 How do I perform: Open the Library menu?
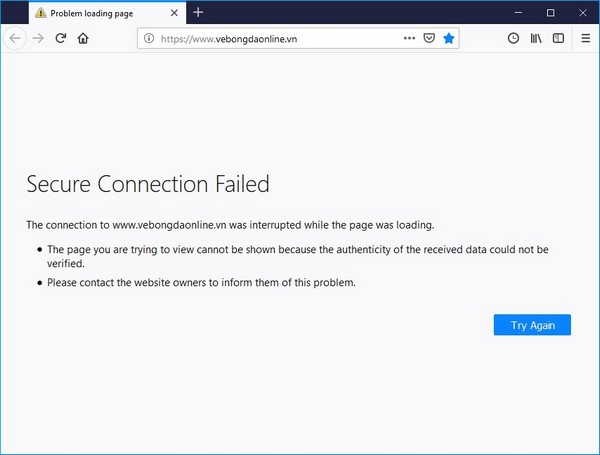[536, 38]
